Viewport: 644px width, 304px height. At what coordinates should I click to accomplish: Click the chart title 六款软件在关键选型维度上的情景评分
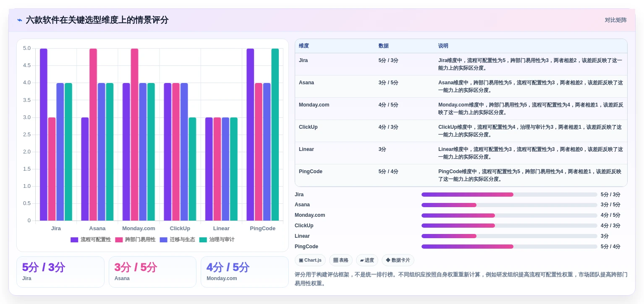point(97,20)
